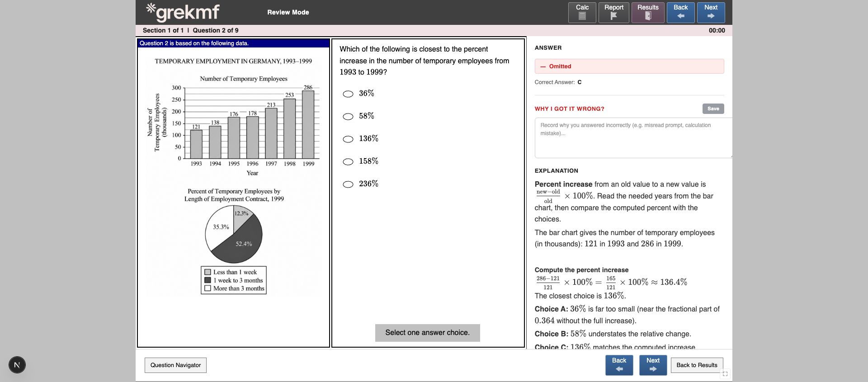Viewport: 868px width, 382px height.
Task: Select the 36% answer choice
Action: pyautogui.click(x=348, y=94)
